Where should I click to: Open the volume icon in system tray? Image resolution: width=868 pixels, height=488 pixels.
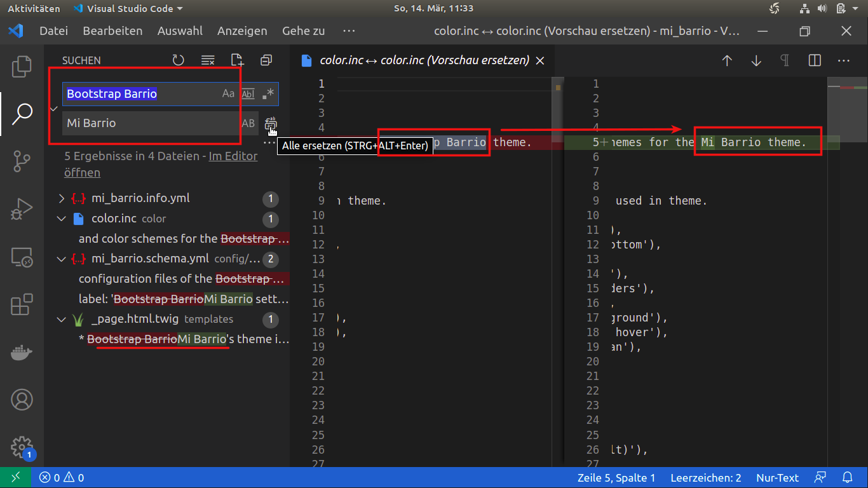822,8
